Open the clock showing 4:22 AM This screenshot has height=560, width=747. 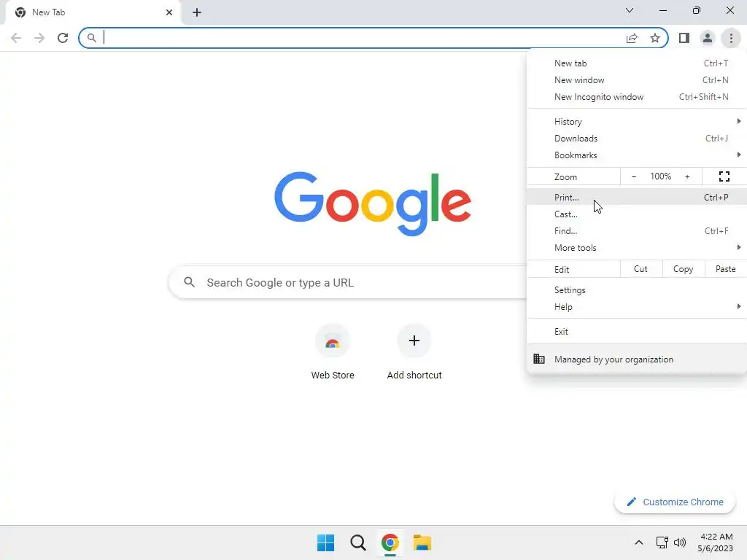(x=716, y=542)
